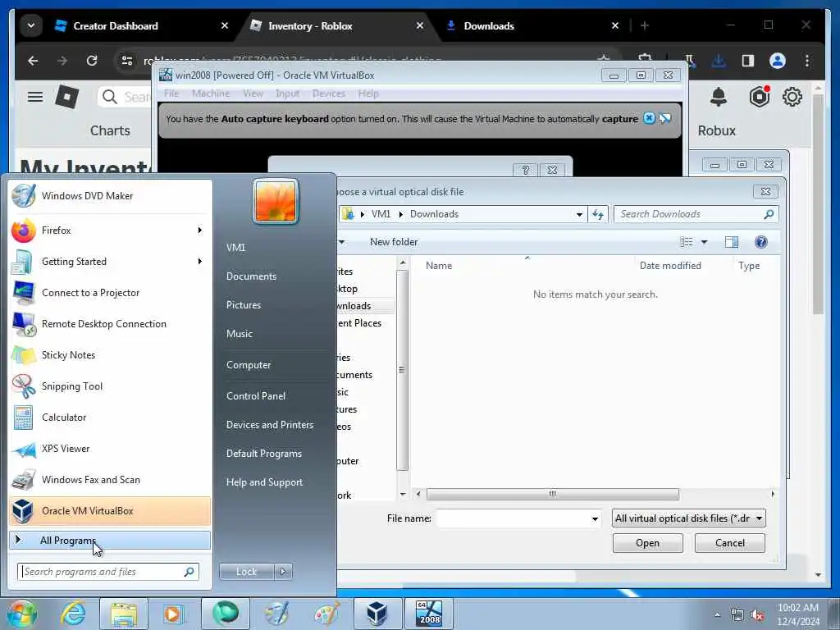This screenshot has height=630, width=840.
Task: Click New folder in file dialog
Action: [x=394, y=242]
